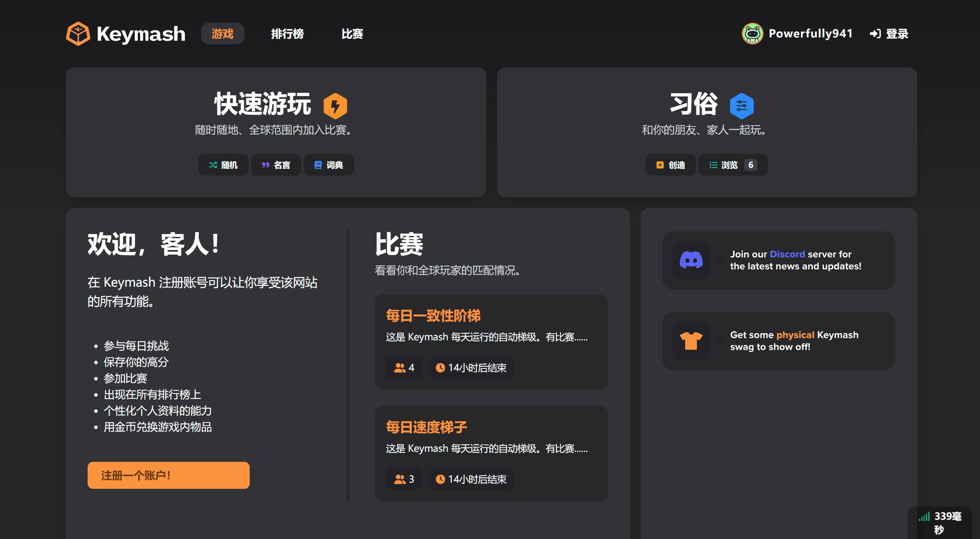Click the Discord logo icon
980x539 pixels.
pyautogui.click(x=691, y=260)
